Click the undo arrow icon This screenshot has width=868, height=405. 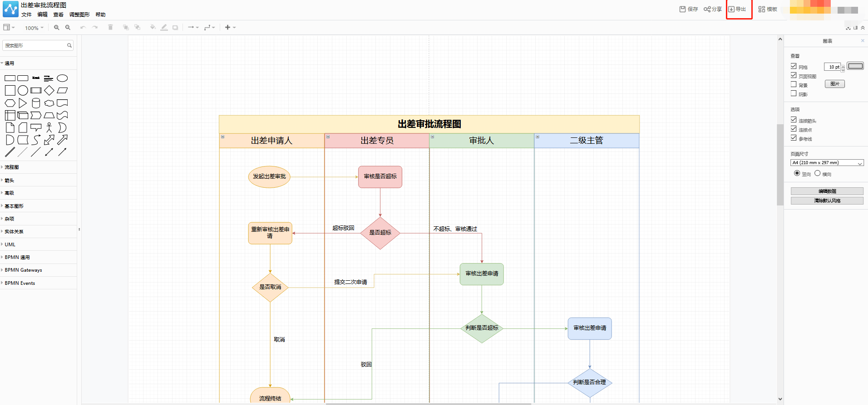click(x=83, y=28)
